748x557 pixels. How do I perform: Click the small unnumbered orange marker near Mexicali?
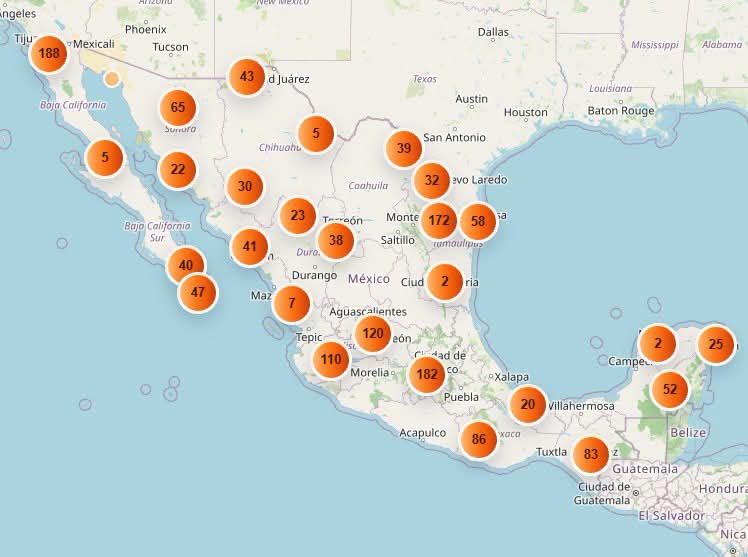tap(112, 79)
